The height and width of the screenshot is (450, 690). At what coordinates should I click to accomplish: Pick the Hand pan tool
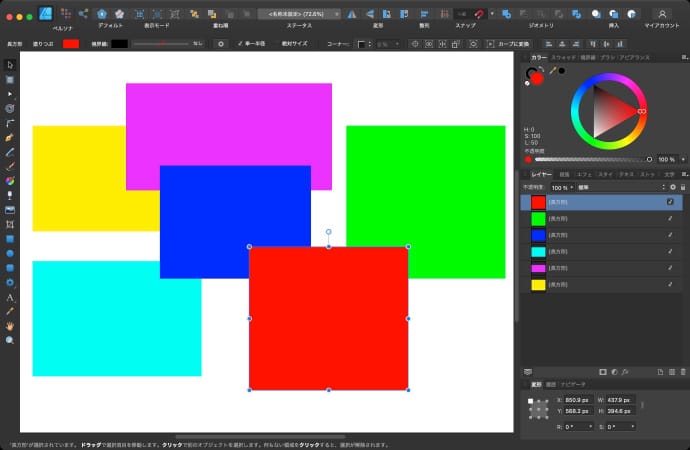tap(10, 326)
